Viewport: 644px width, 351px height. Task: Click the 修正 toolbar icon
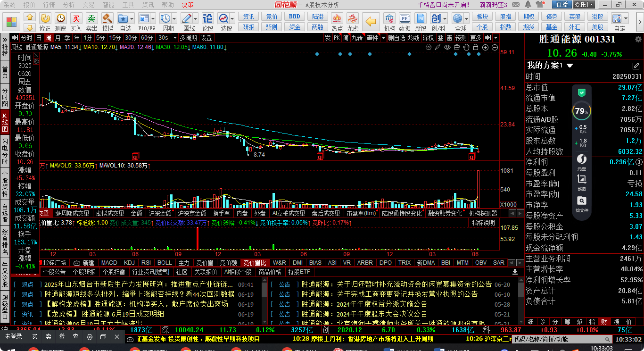click(x=45, y=18)
